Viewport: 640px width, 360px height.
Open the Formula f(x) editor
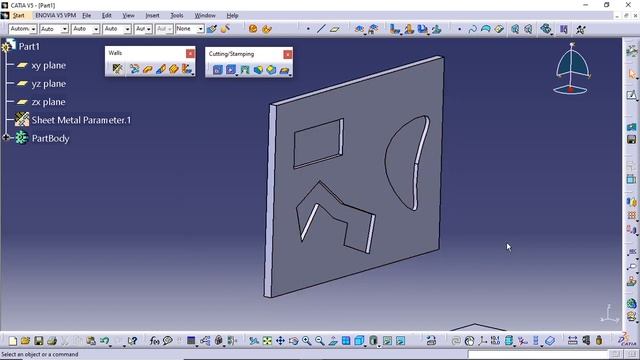click(154, 340)
